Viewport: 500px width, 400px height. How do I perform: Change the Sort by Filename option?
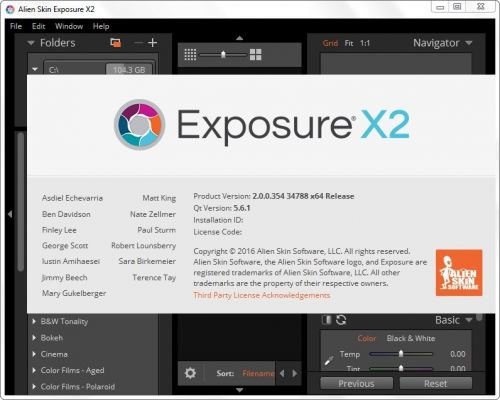pos(258,373)
